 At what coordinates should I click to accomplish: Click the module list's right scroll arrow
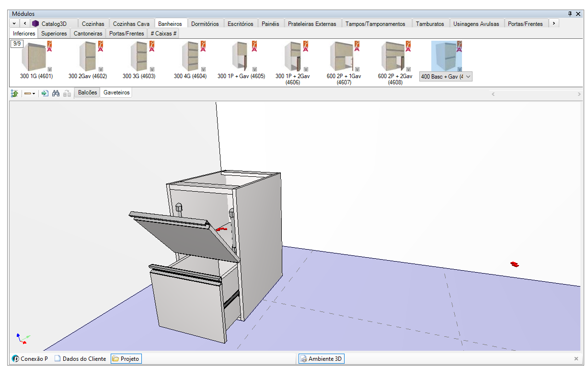coord(579,94)
